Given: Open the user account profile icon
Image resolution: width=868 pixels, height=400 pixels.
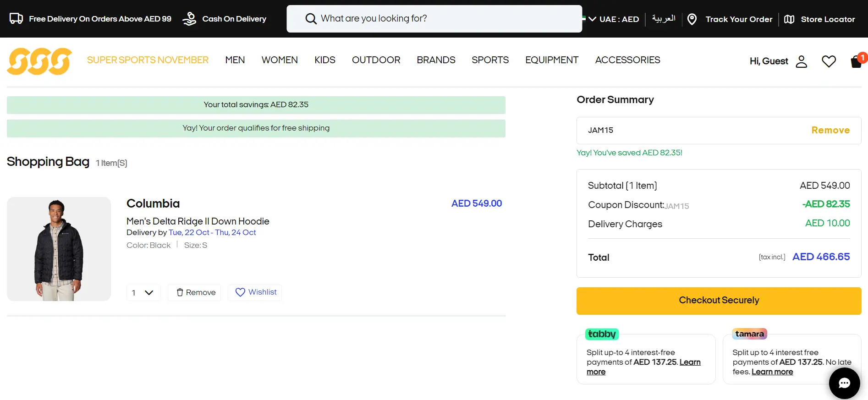Looking at the screenshot, I should (x=801, y=61).
